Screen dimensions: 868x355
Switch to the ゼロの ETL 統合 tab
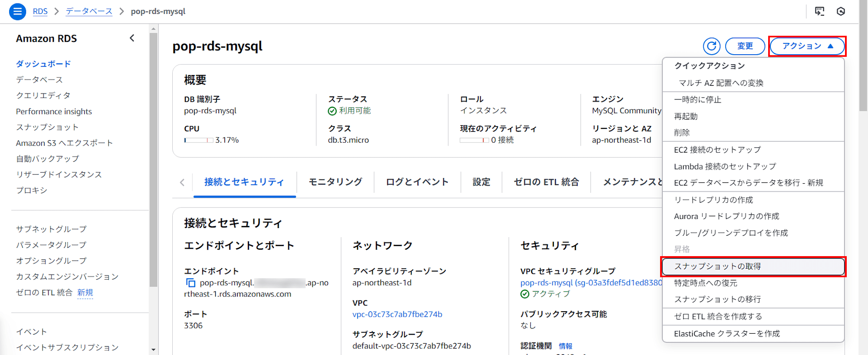pos(546,182)
